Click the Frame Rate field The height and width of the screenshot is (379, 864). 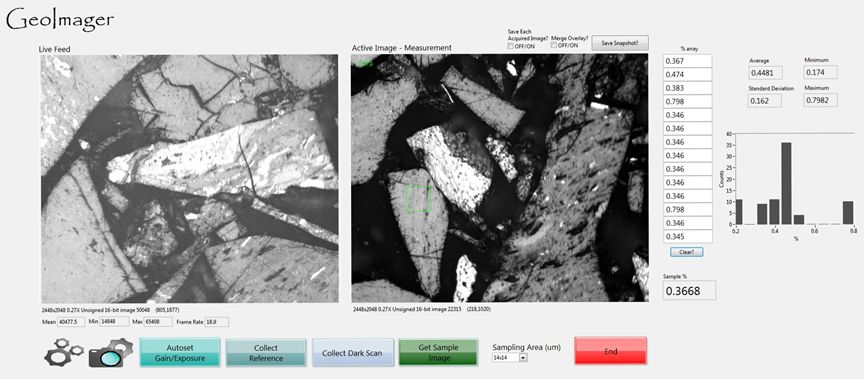click(x=216, y=322)
